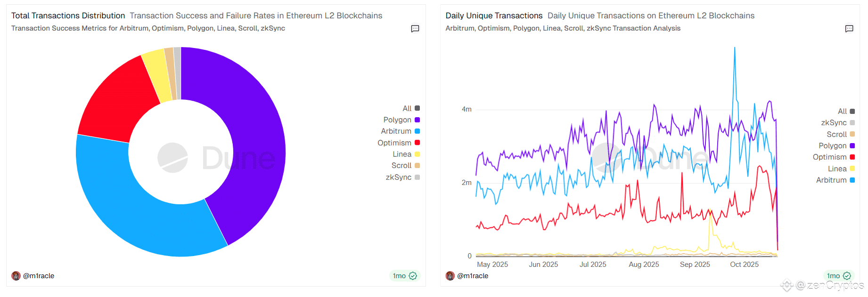This screenshot has width=868, height=297.
Task: Click the purple Polygon color swatch in the right legend
Action: point(853,145)
